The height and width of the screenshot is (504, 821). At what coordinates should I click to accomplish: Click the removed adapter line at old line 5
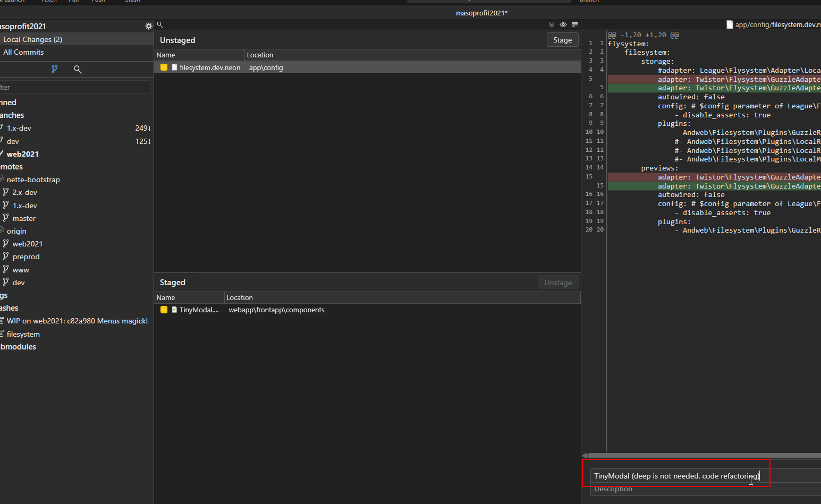click(x=714, y=79)
